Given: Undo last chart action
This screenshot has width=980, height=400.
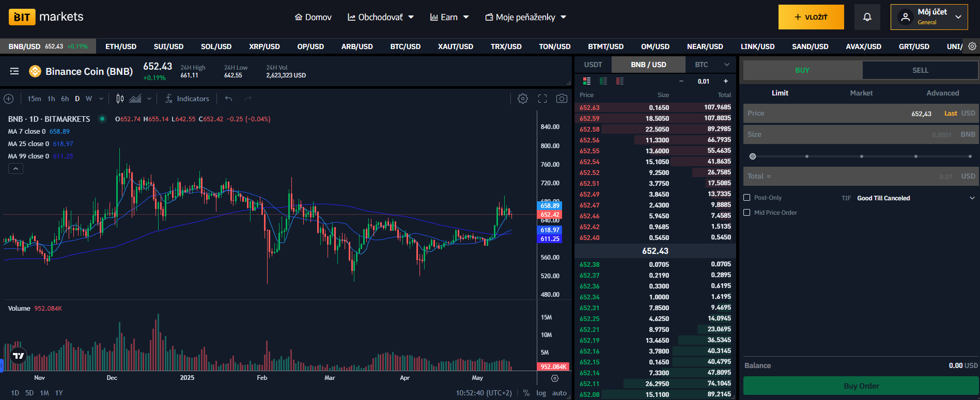Looking at the screenshot, I should pyautogui.click(x=228, y=99).
